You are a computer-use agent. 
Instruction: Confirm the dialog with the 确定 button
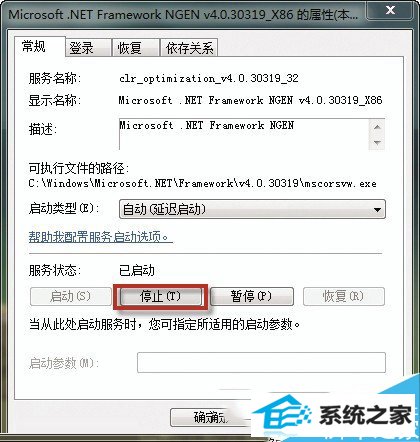[210, 417]
